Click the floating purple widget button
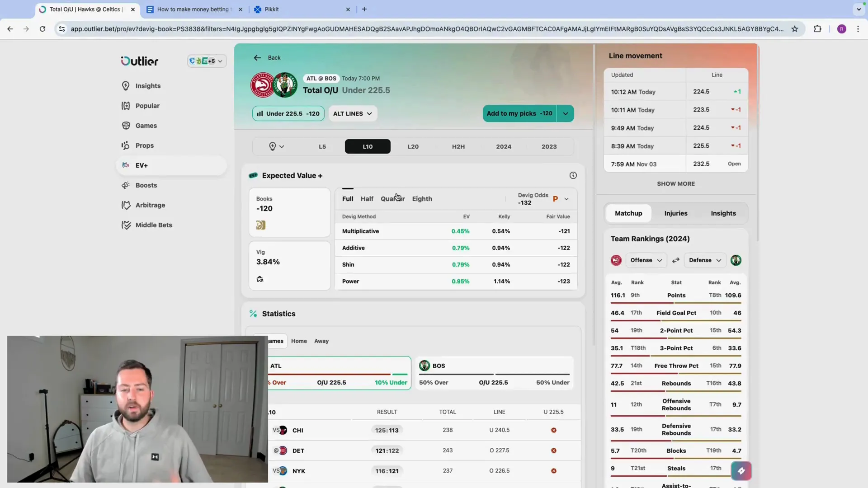Image resolution: width=868 pixels, height=488 pixels. click(x=741, y=471)
